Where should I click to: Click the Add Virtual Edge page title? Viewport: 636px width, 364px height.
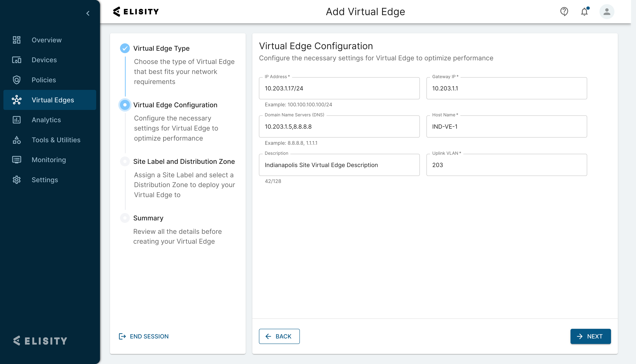pos(365,12)
